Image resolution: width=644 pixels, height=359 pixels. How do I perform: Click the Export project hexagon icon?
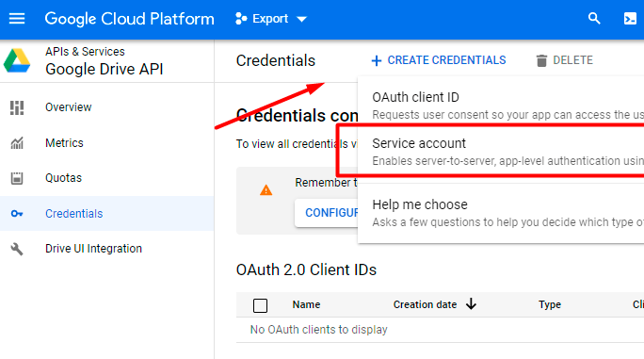click(241, 19)
